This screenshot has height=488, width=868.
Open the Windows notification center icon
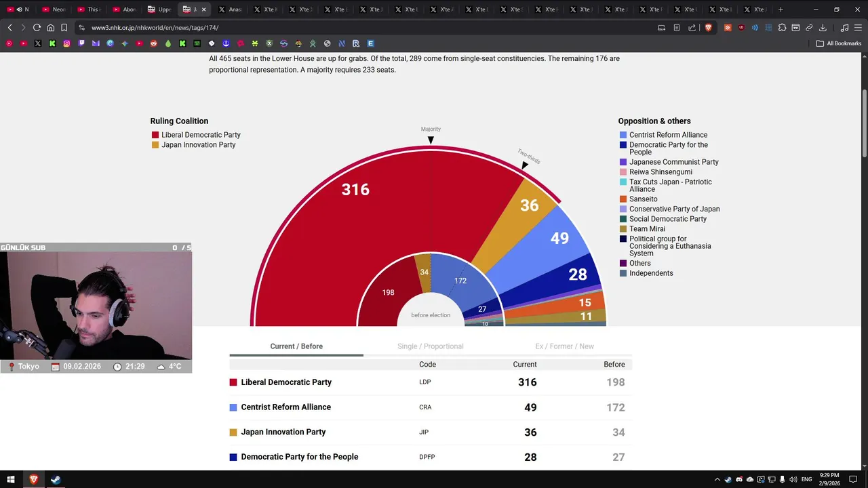(853, 479)
